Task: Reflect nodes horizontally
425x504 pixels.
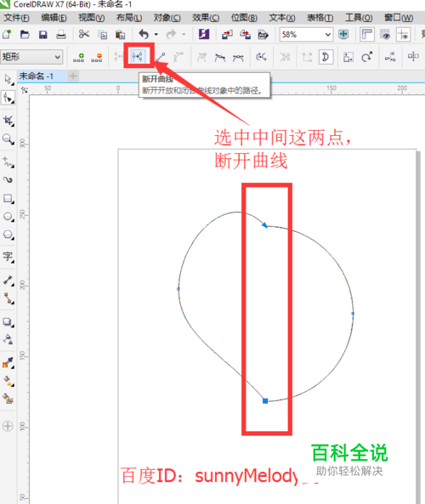Action: coord(413,57)
